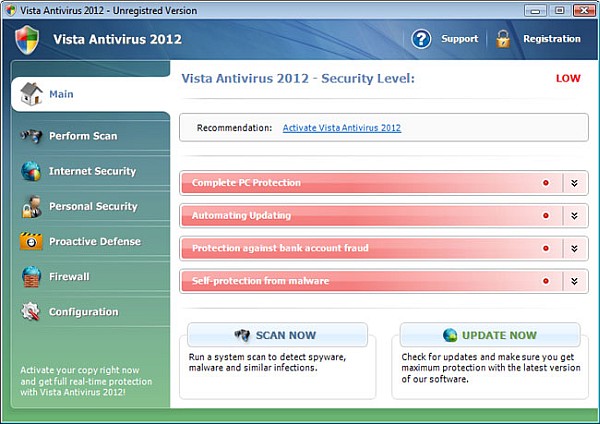The image size is (600, 424).
Task: Click the Personal Security person icon
Action: (32, 207)
